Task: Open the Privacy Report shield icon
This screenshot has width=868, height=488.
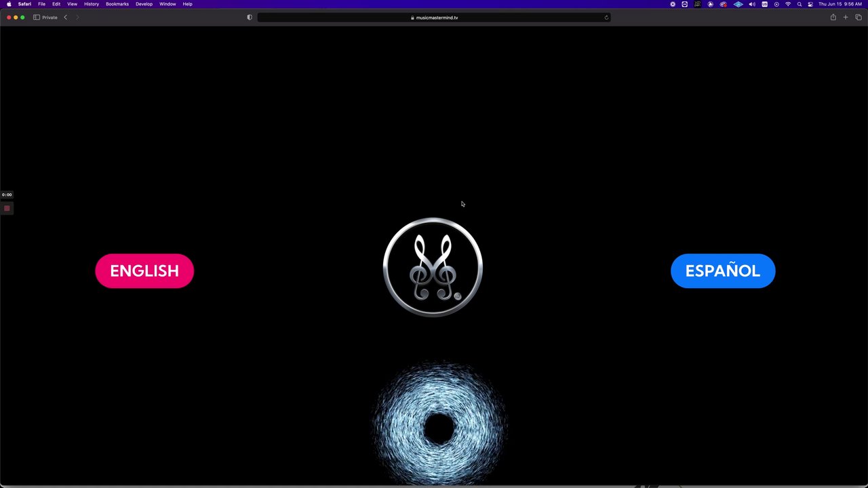Action: pyautogui.click(x=250, y=18)
